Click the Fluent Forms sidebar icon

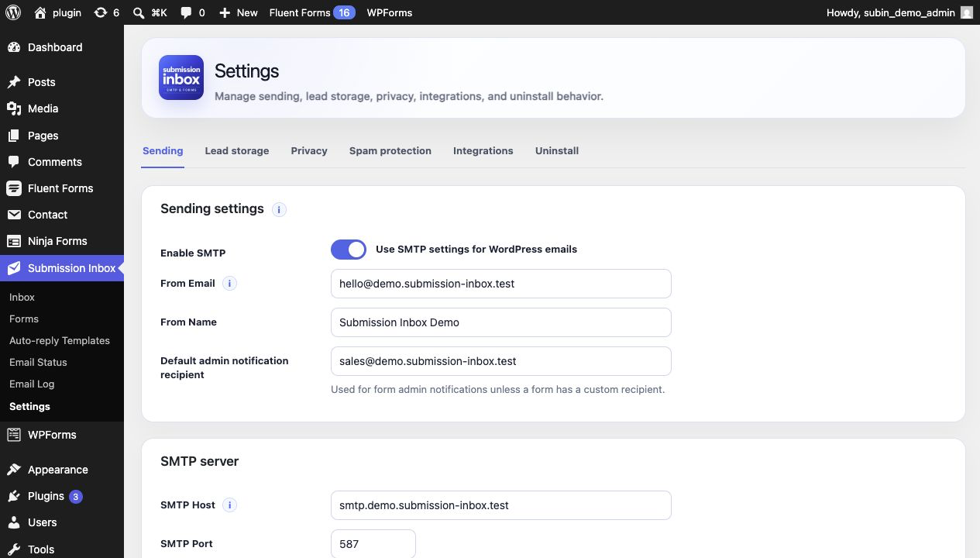[14, 188]
